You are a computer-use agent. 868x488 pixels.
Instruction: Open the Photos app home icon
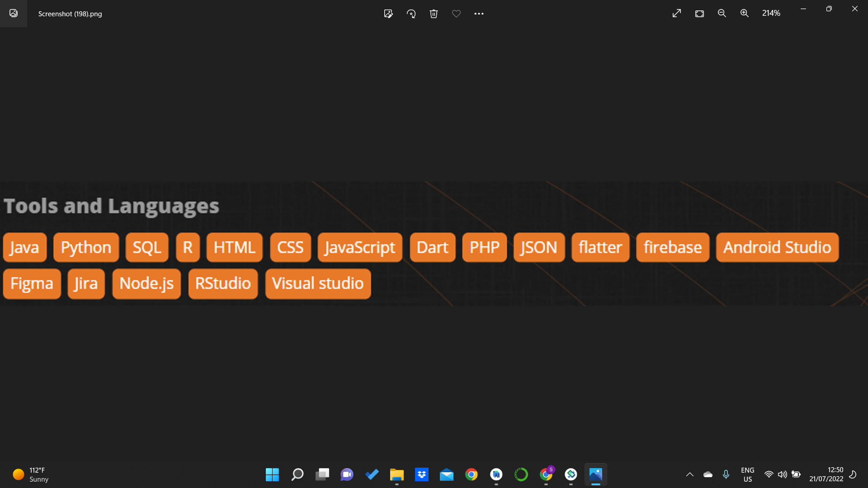click(x=14, y=13)
